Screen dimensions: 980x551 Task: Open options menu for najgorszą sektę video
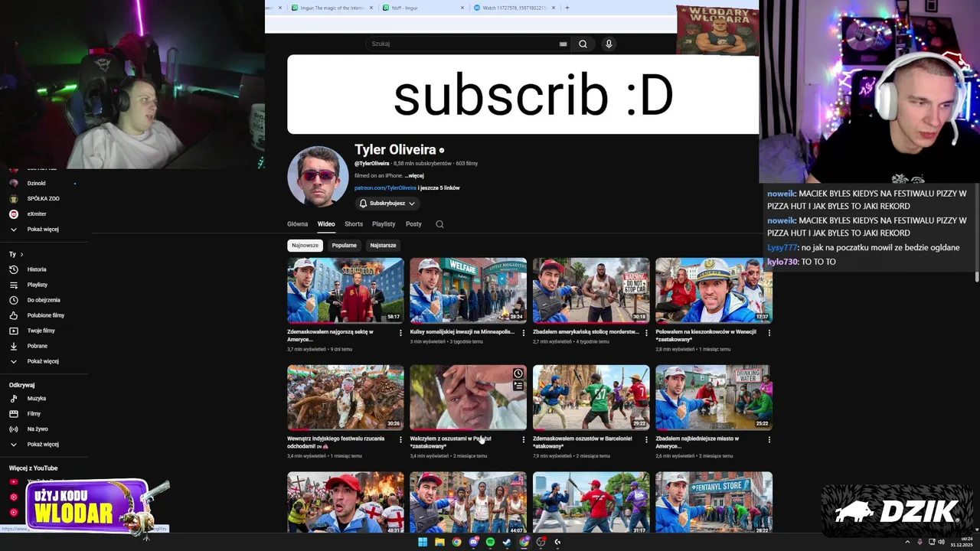400,333
